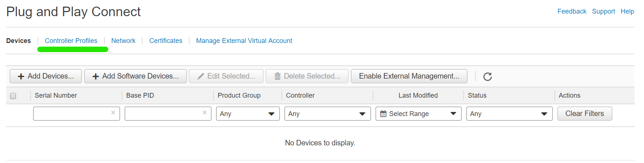Switch to the Devices tab
This screenshot has width=644, height=163.
18,41
